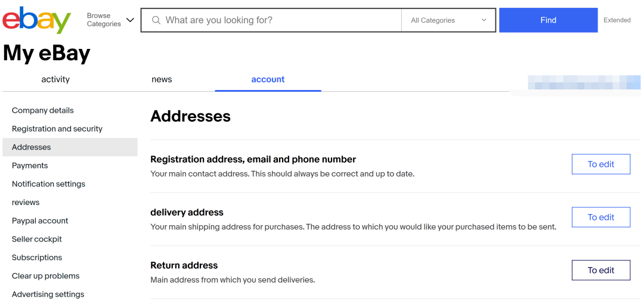Edit the registration address, email and phone
The width and height of the screenshot is (644, 307).
601,164
